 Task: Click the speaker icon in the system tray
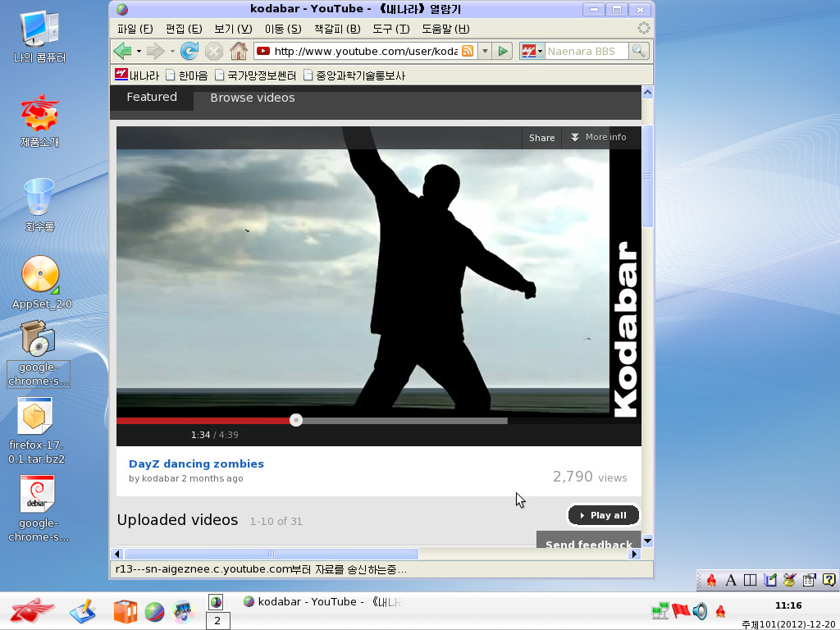pos(700,611)
